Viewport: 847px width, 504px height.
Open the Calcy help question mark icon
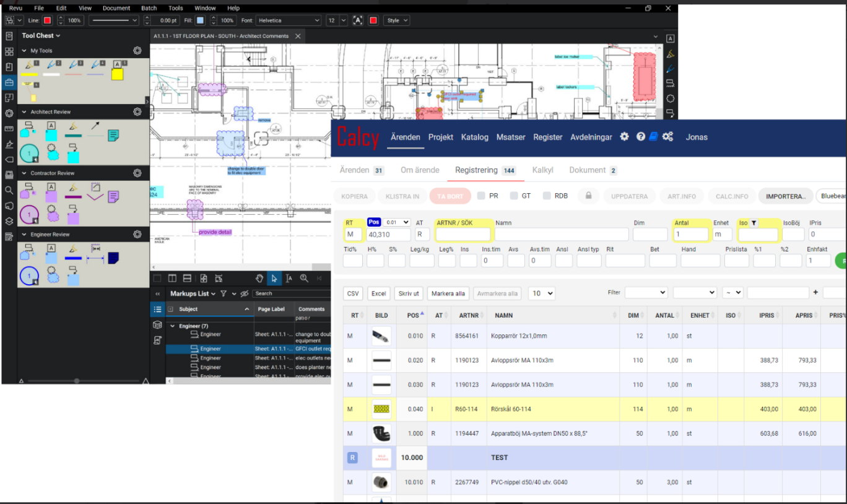[641, 137]
